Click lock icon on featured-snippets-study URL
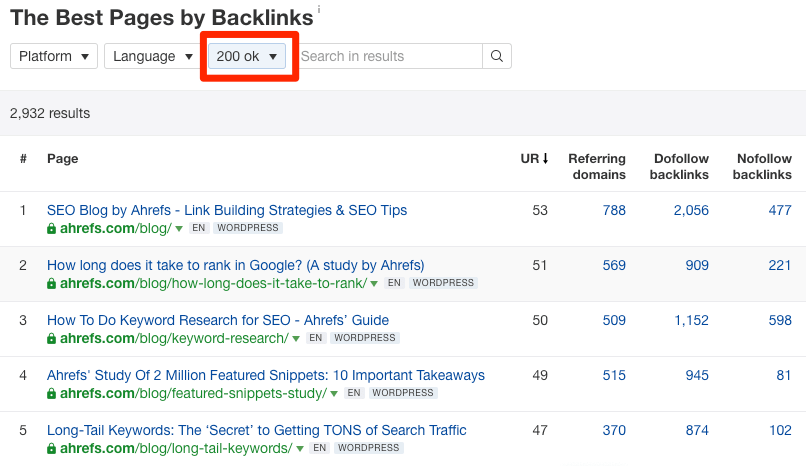 click(x=51, y=393)
